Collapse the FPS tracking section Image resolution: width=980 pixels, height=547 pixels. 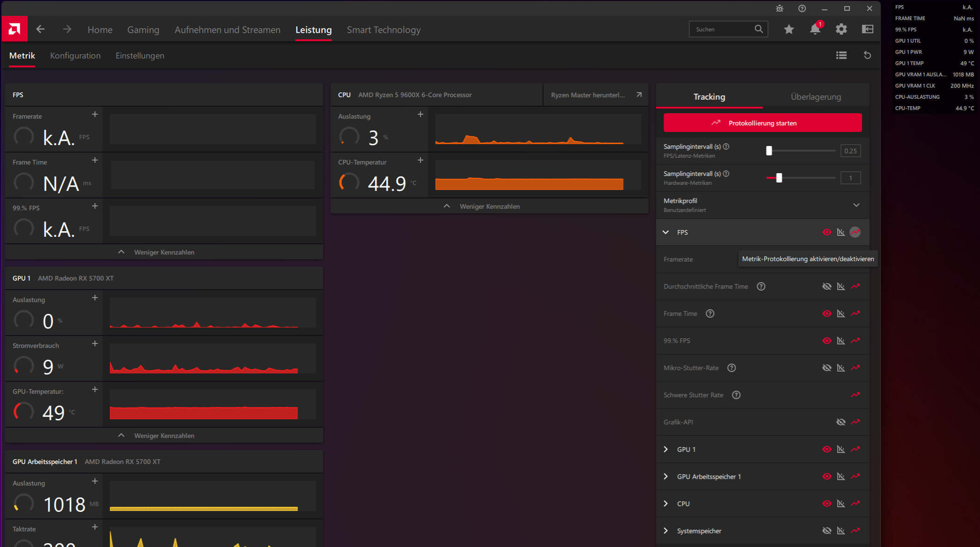[666, 232]
